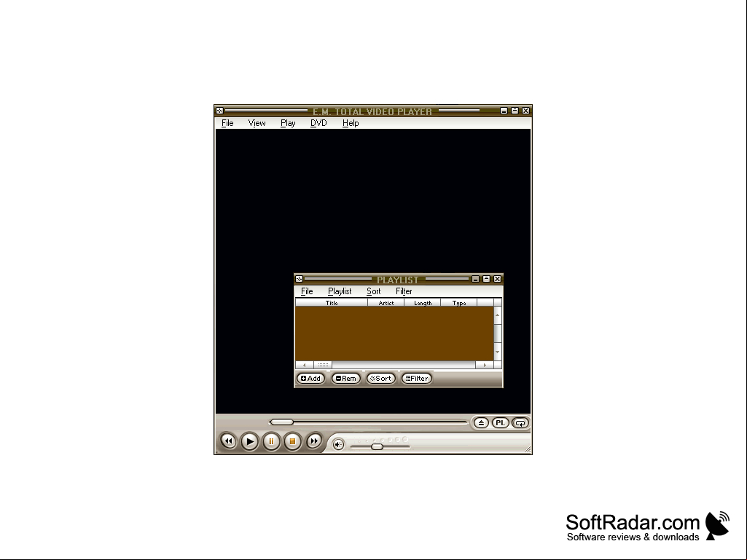Click the seek bar slider handle

(281, 422)
